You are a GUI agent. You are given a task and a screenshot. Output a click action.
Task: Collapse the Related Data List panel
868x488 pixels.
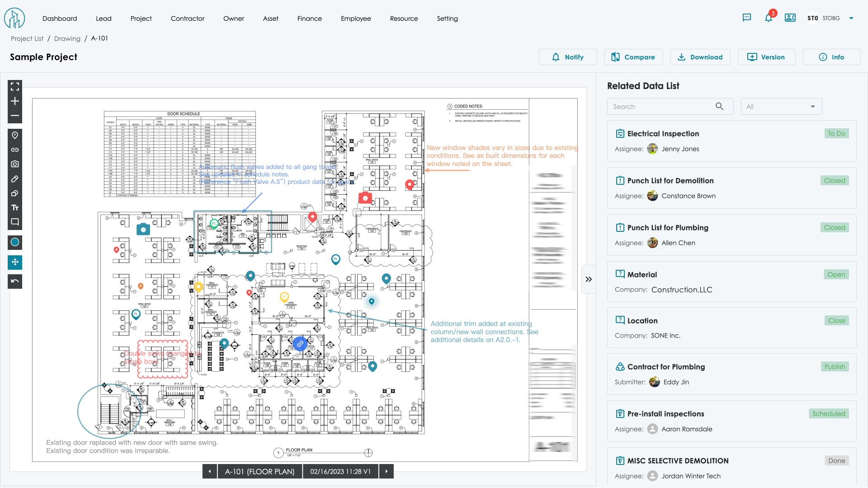pos(589,279)
